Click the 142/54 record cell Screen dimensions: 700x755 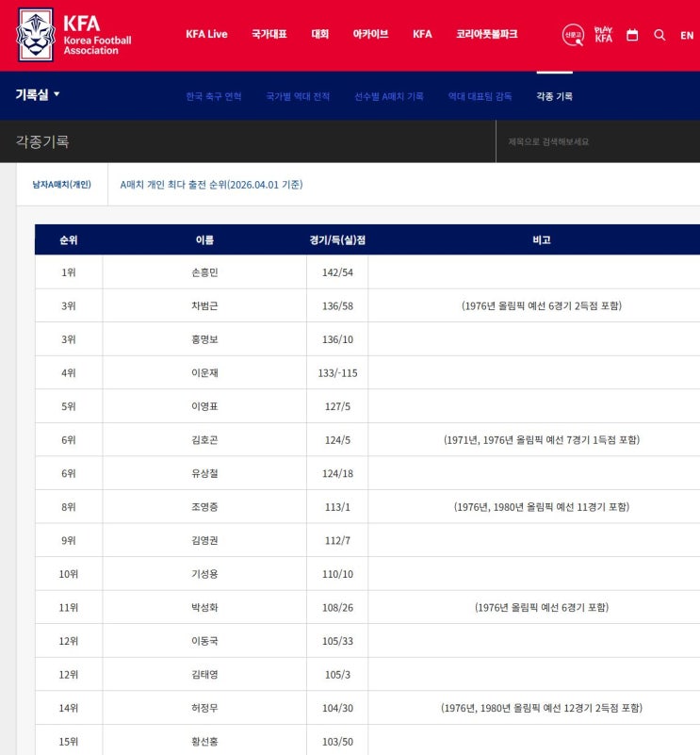pos(337,272)
